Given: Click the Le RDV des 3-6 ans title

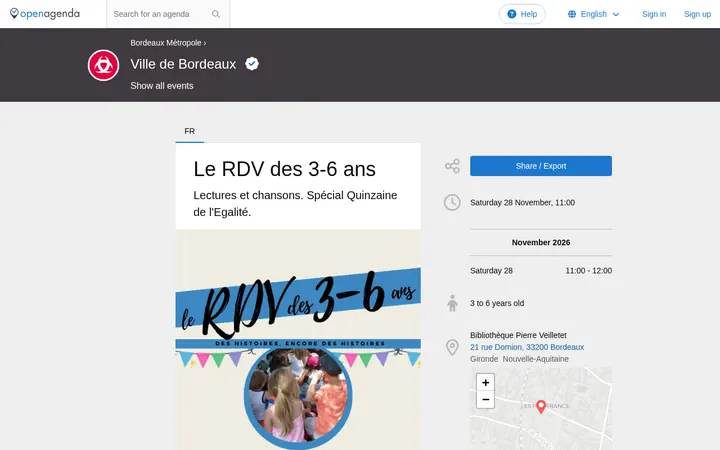Looking at the screenshot, I should coord(284,169).
